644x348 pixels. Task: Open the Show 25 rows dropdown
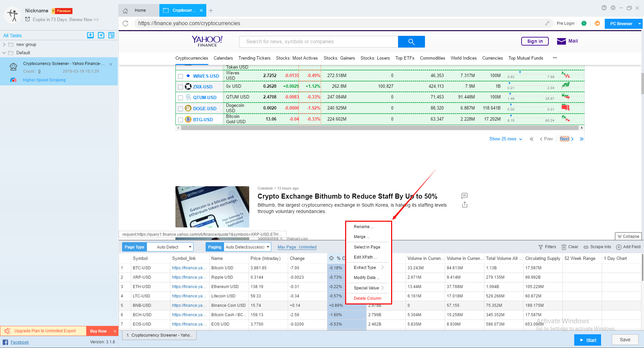(x=505, y=139)
